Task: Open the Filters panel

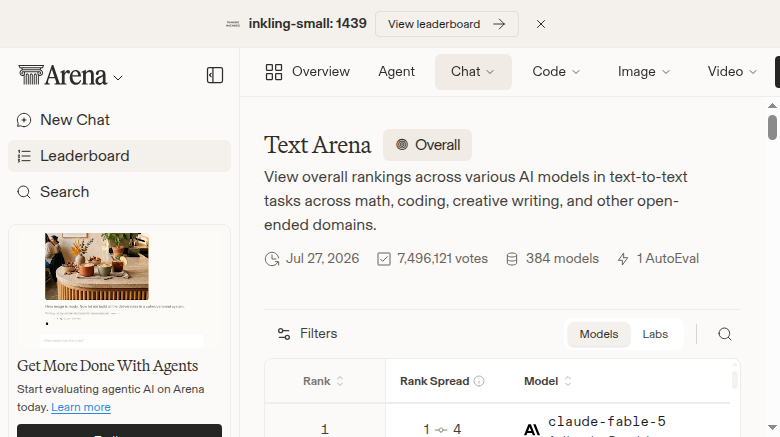Action: (307, 333)
